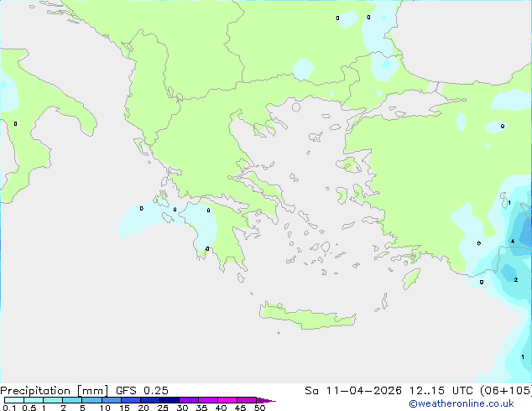Click the "12..15 UTC" time text
Image resolution: width=532 pixels, height=411 pixels.
pos(441,390)
